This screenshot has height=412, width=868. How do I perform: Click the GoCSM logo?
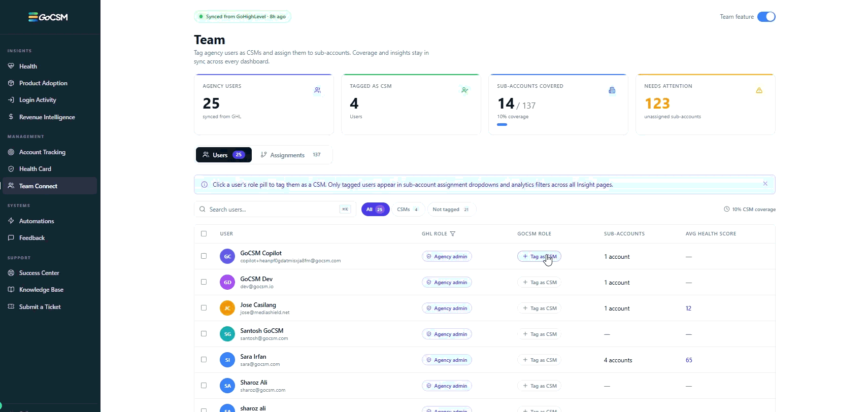(x=48, y=17)
